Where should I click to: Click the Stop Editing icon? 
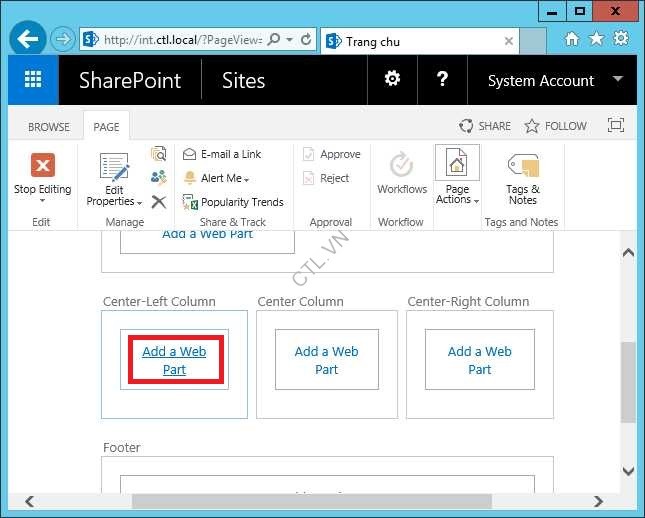tap(42, 167)
